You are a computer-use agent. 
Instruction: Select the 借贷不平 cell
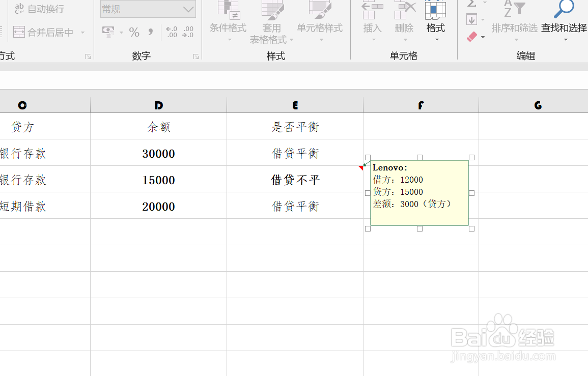(x=295, y=180)
